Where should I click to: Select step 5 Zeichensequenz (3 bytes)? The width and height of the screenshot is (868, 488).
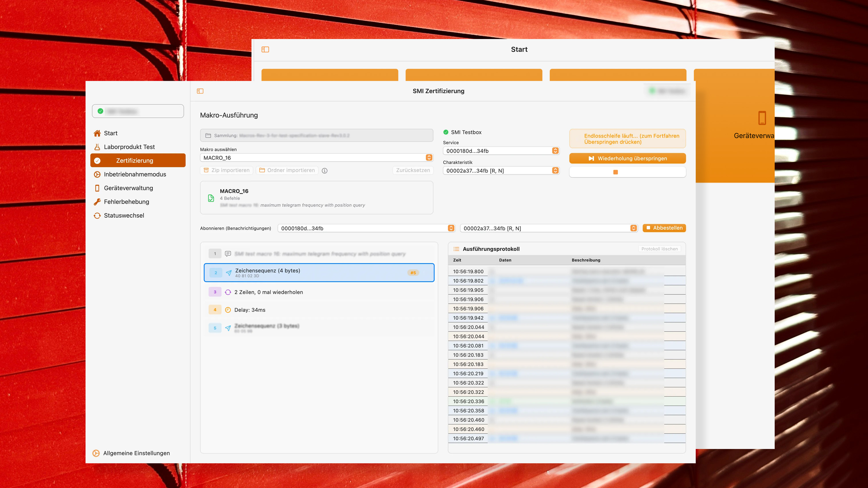click(319, 328)
